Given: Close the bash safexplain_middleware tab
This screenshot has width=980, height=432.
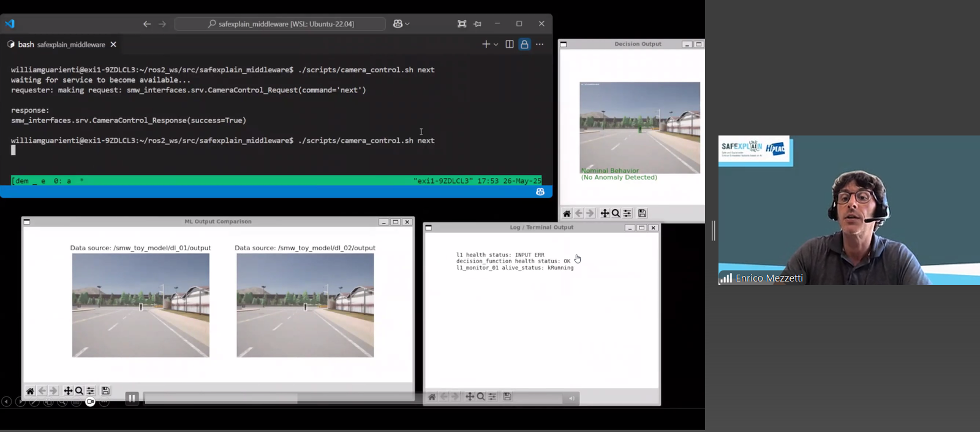Looking at the screenshot, I should pyautogui.click(x=113, y=44).
